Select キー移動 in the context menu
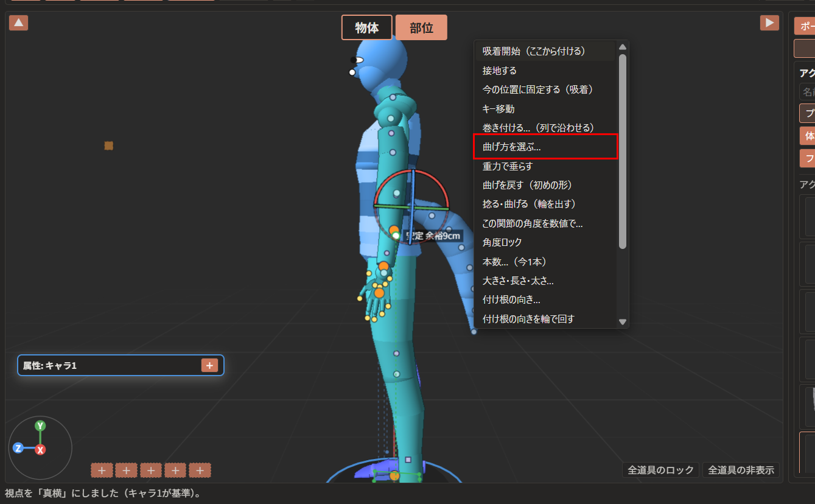 545,108
